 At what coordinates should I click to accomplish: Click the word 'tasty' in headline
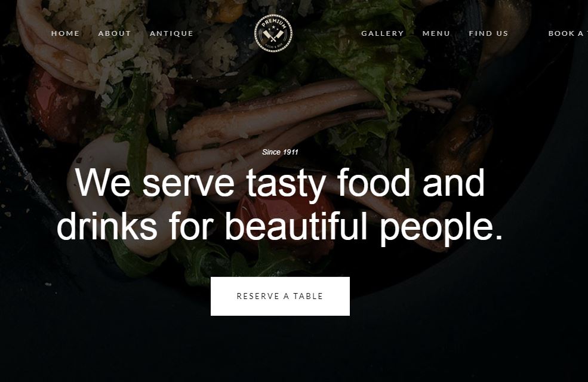286,184
